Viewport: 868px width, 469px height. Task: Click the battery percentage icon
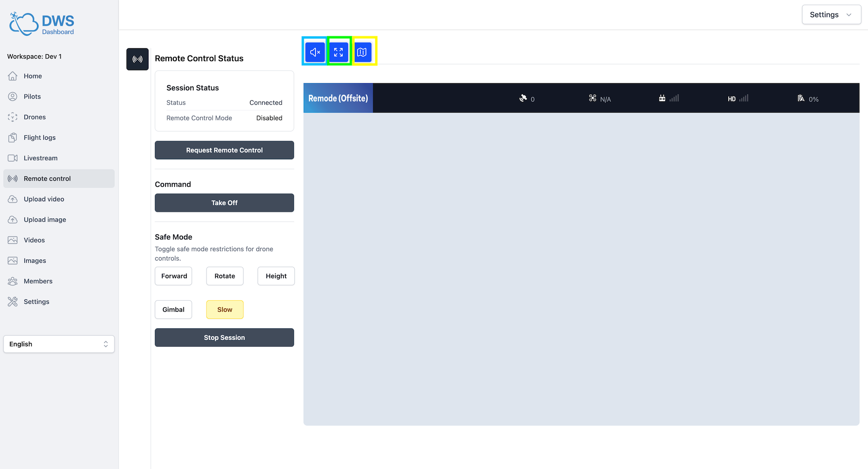pyautogui.click(x=801, y=98)
